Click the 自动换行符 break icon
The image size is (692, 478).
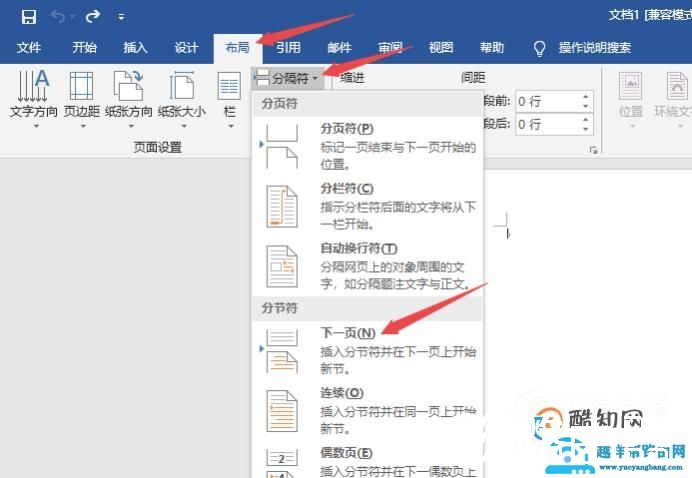(282, 267)
